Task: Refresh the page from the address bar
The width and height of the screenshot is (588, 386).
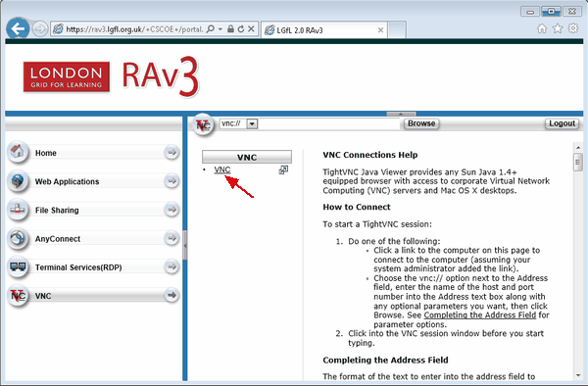Action: tap(241, 28)
